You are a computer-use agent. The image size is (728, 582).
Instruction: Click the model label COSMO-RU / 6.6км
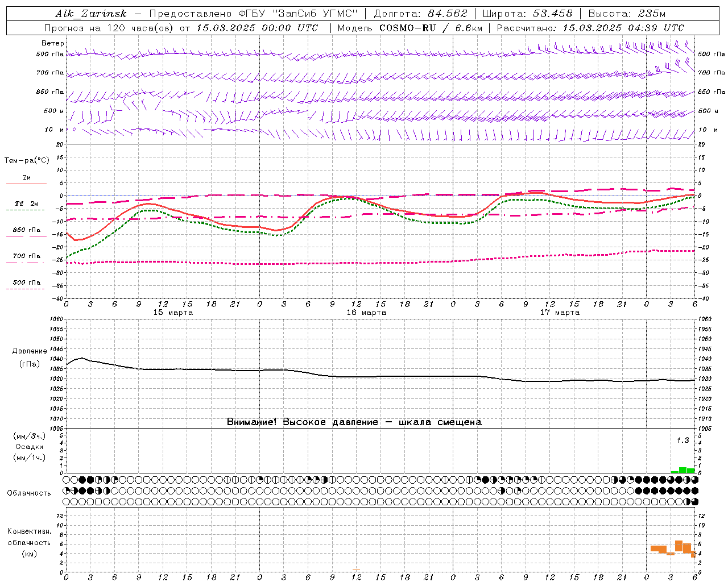431,28
